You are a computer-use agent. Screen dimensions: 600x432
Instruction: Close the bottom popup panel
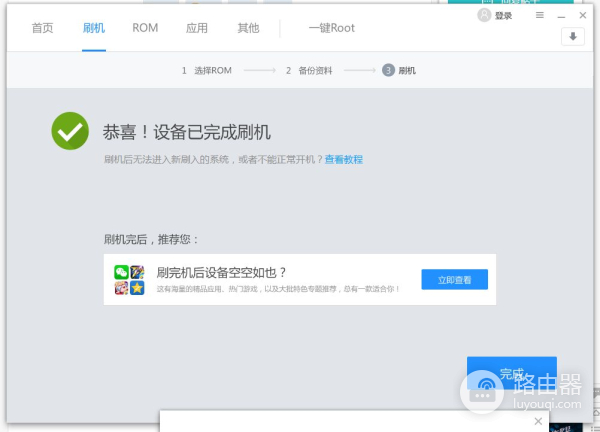pos(538,421)
